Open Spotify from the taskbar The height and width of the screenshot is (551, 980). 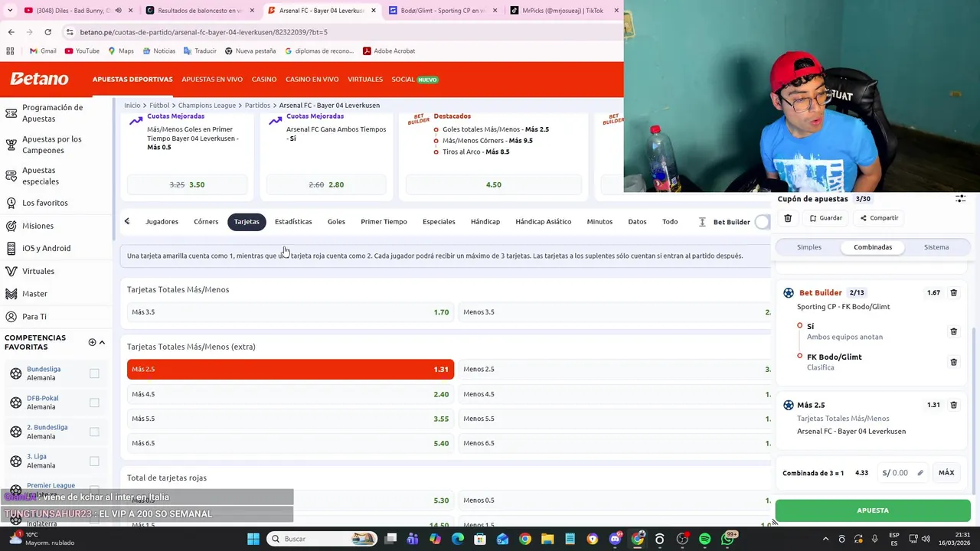pos(704,539)
